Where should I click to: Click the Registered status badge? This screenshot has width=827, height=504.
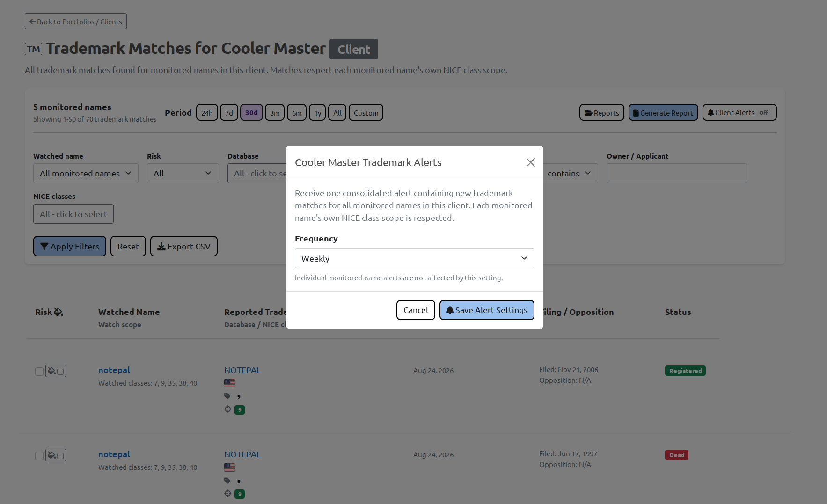point(685,371)
